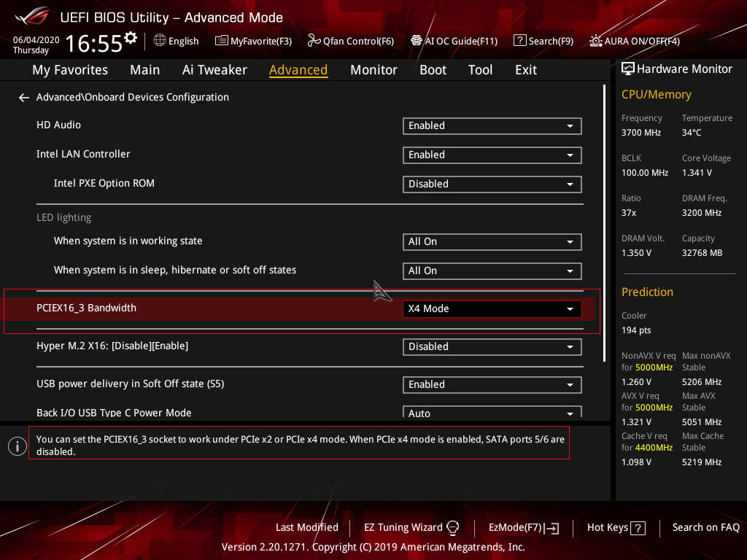
Task: Click the settings list vertical scrollbar
Action: (605, 219)
